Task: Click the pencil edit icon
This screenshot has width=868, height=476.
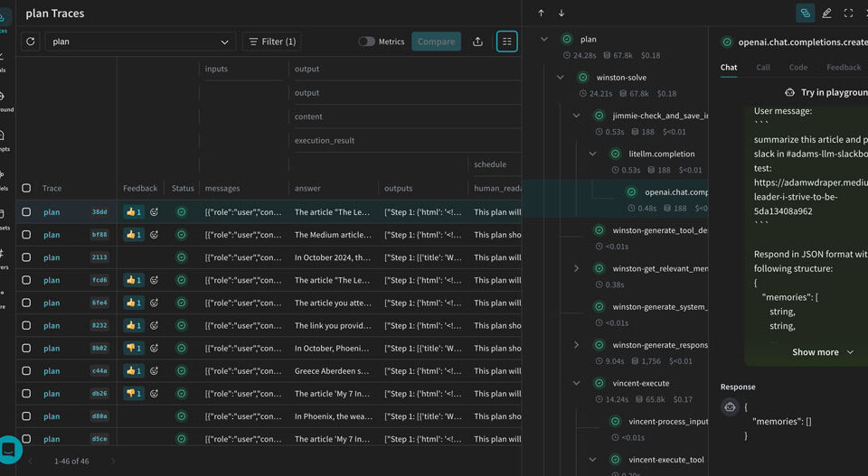Action: coord(826,14)
